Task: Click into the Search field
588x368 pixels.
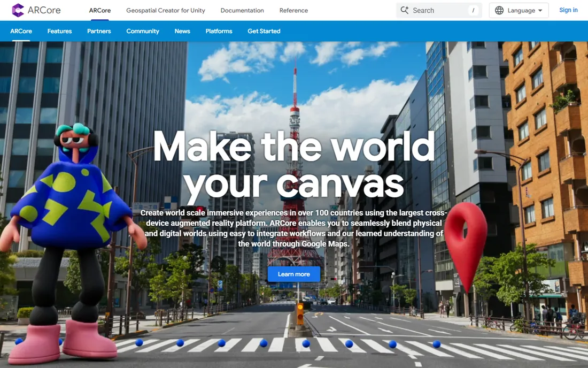Action: coord(439,11)
